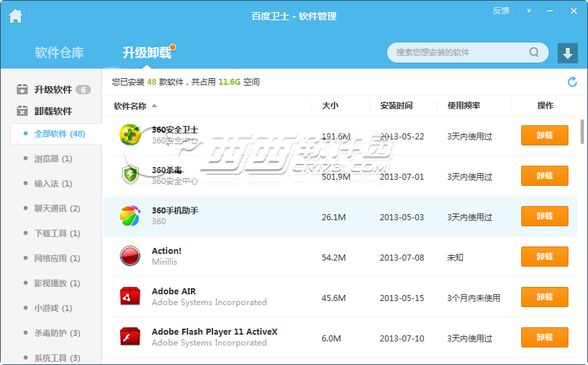
Task: Sort by 软件名称 column header
Action: [129, 106]
